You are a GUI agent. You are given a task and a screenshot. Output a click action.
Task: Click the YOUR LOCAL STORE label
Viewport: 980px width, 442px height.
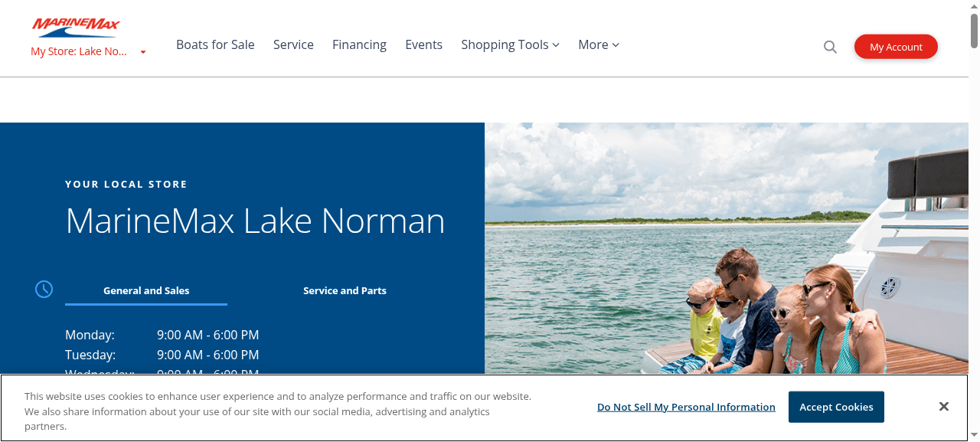point(126,184)
